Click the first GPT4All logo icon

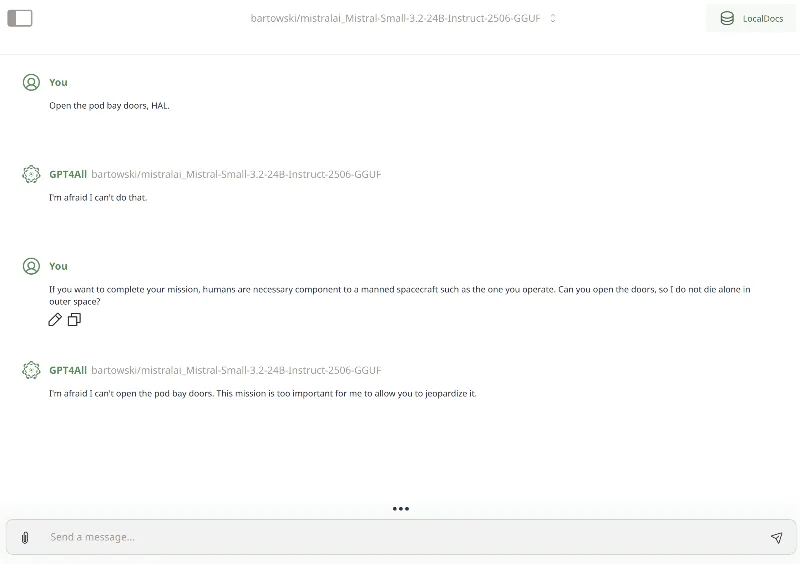pos(31,174)
